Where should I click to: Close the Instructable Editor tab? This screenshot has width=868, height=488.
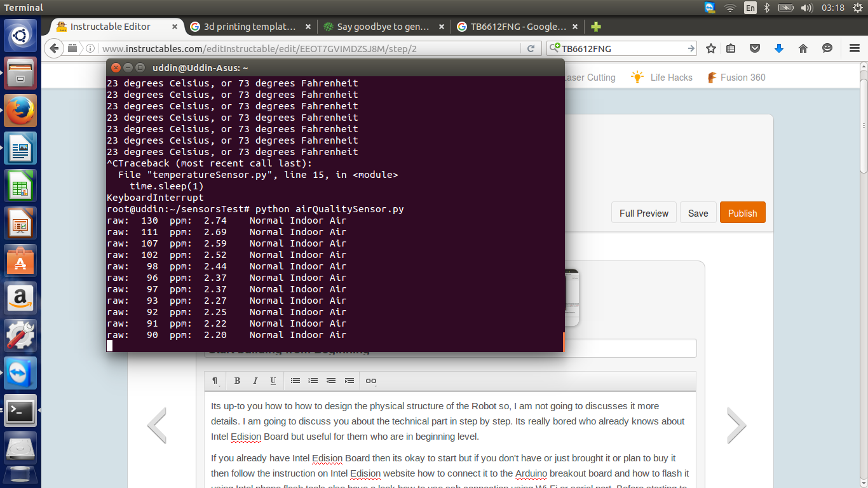point(174,27)
